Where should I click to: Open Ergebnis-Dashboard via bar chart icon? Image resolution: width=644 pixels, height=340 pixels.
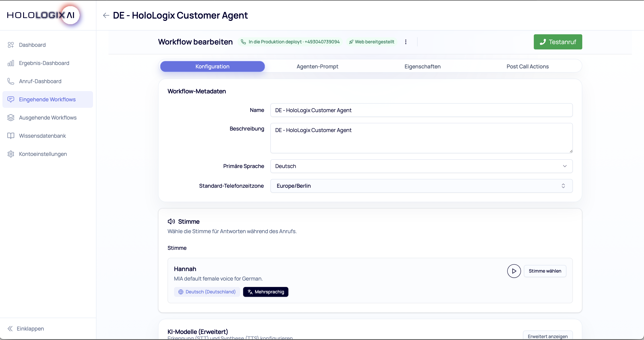click(10, 63)
